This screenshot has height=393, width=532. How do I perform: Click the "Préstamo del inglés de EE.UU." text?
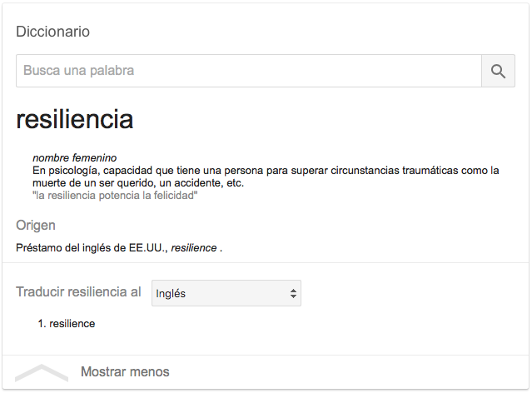pos(92,247)
